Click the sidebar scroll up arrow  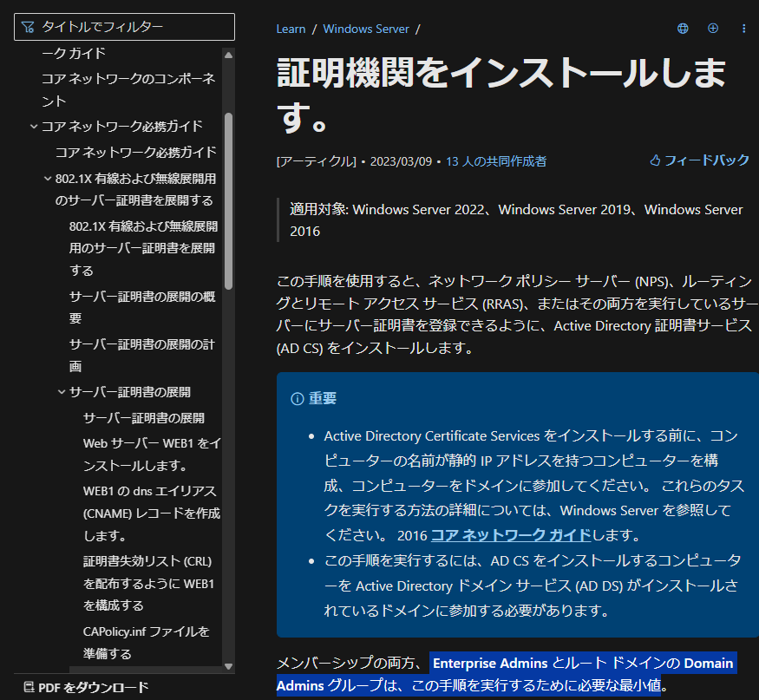tap(228, 56)
